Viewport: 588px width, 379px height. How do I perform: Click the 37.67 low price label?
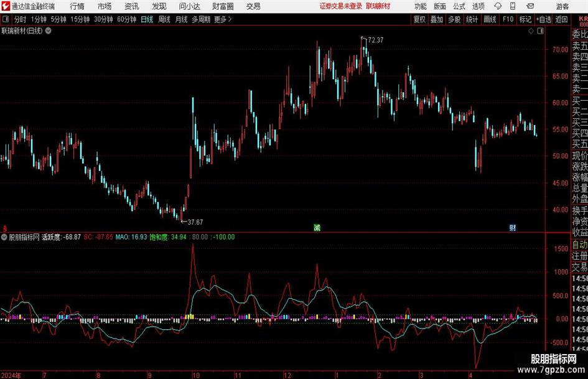click(x=195, y=222)
